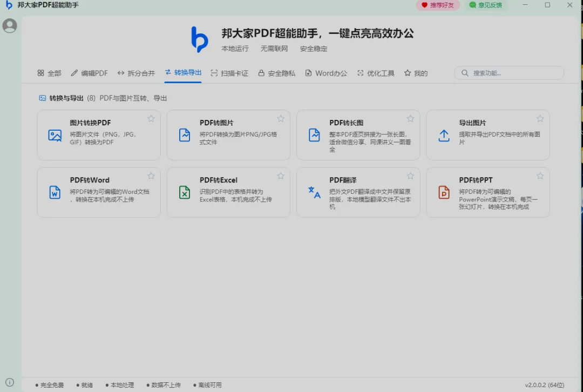
Task: Open the PDF转图片 card title
Action: click(x=216, y=123)
